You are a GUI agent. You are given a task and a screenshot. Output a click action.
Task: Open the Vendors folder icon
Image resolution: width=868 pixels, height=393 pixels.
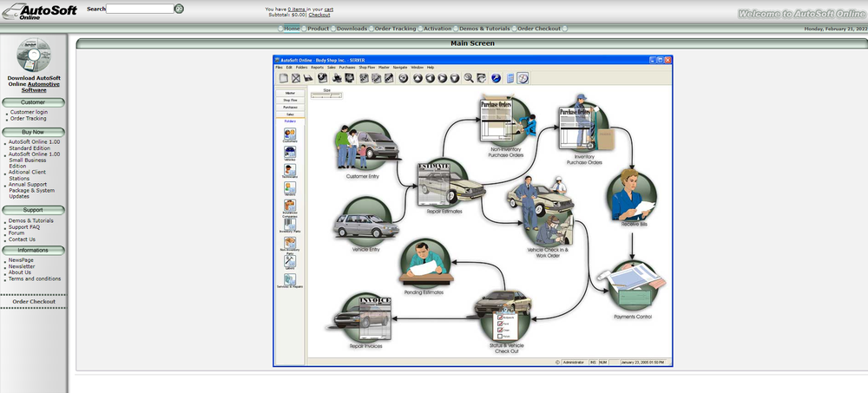point(290,187)
